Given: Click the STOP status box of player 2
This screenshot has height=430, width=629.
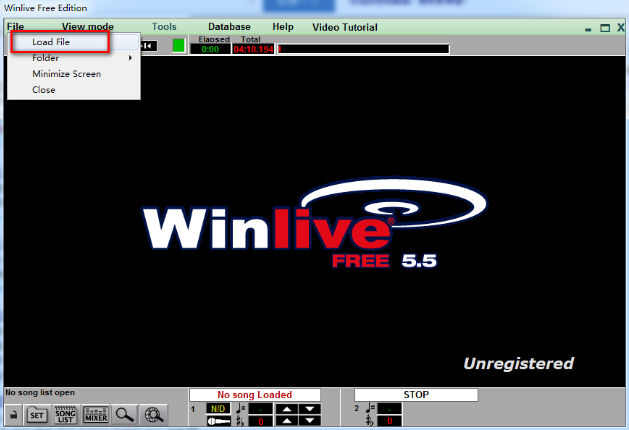Looking at the screenshot, I should pos(416,395).
